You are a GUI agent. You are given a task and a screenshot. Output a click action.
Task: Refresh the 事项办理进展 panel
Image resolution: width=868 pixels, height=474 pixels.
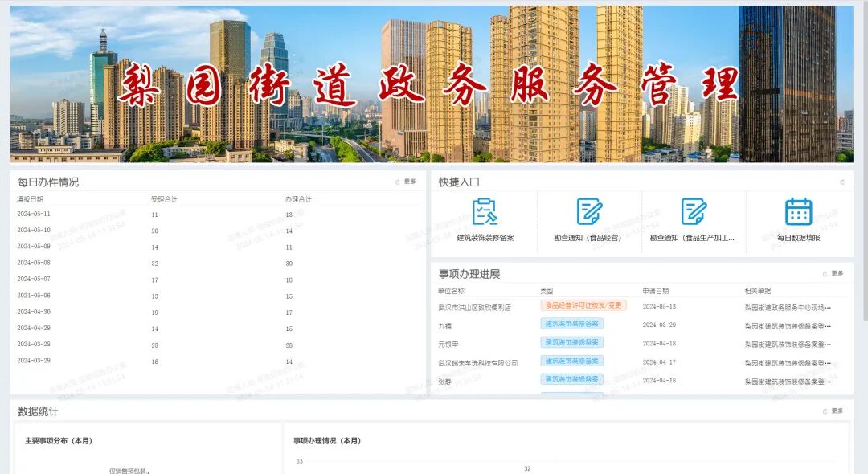point(825,274)
